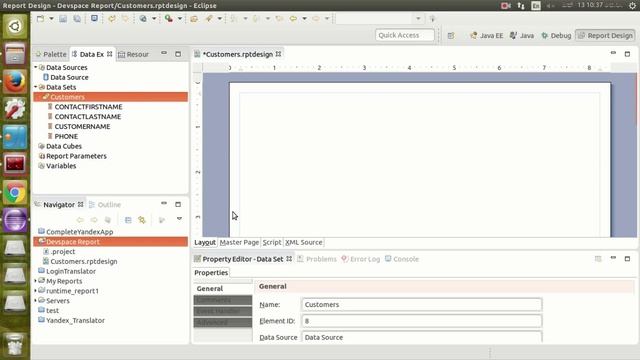Open the Resource Explorer tab
The image size is (640, 360).
[133, 54]
